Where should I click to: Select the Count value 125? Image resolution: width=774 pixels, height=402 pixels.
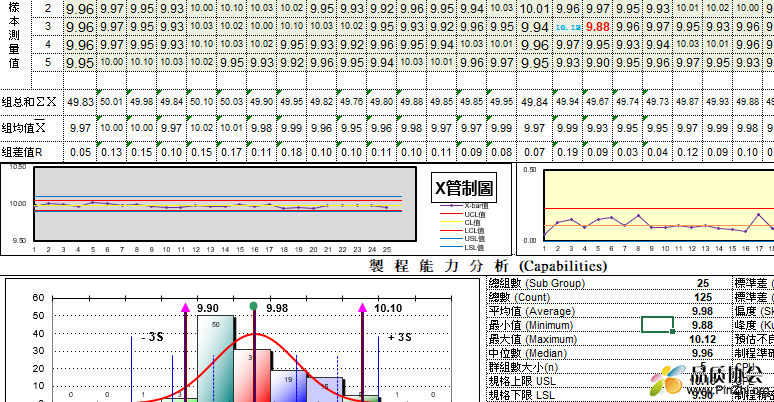tap(703, 297)
